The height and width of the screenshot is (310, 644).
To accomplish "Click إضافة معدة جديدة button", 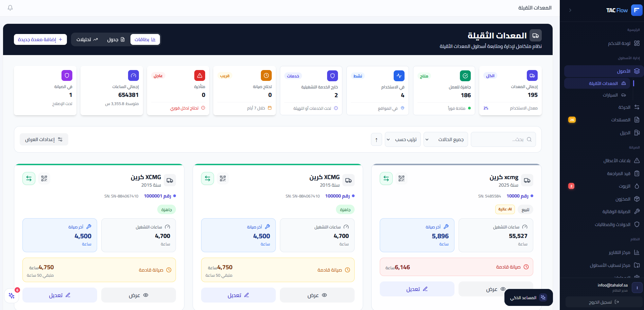I will [x=40, y=39].
